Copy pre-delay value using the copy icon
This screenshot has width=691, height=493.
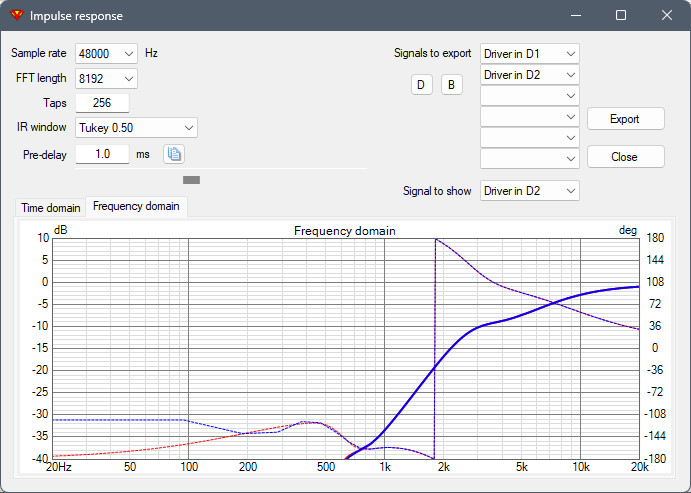point(174,154)
